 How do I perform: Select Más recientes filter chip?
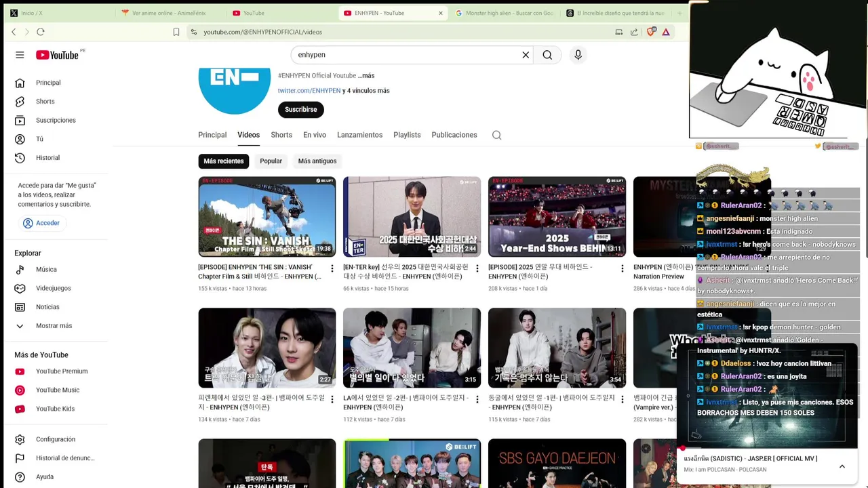(x=224, y=161)
